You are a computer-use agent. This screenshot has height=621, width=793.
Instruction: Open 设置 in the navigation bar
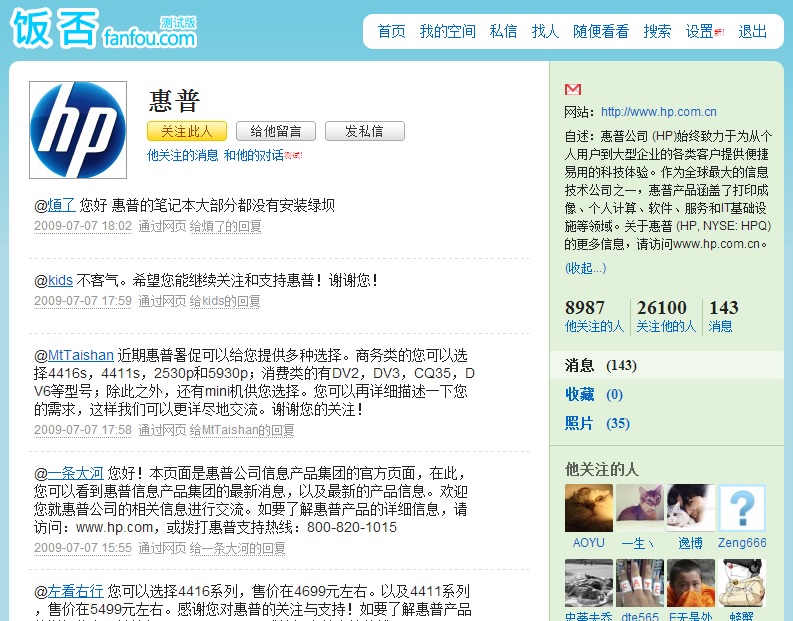(x=699, y=31)
